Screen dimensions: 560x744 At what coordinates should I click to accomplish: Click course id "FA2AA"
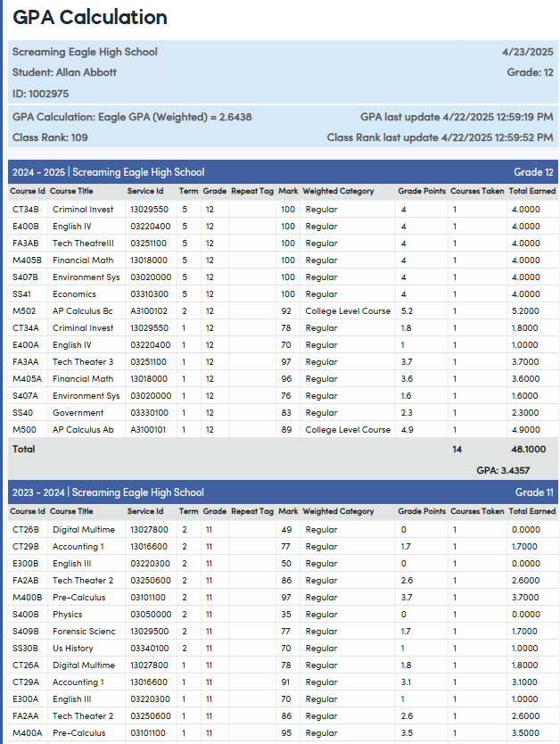coord(26,716)
